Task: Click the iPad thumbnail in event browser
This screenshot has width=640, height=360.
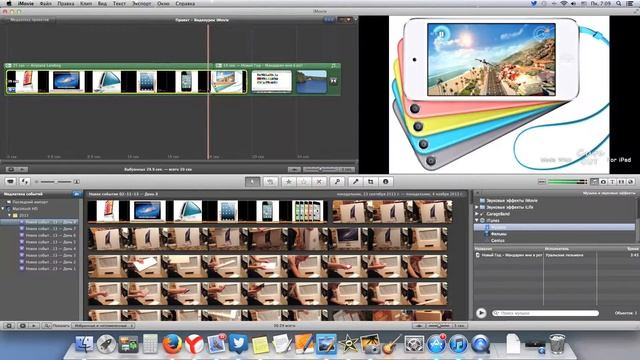Action: [228, 211]
